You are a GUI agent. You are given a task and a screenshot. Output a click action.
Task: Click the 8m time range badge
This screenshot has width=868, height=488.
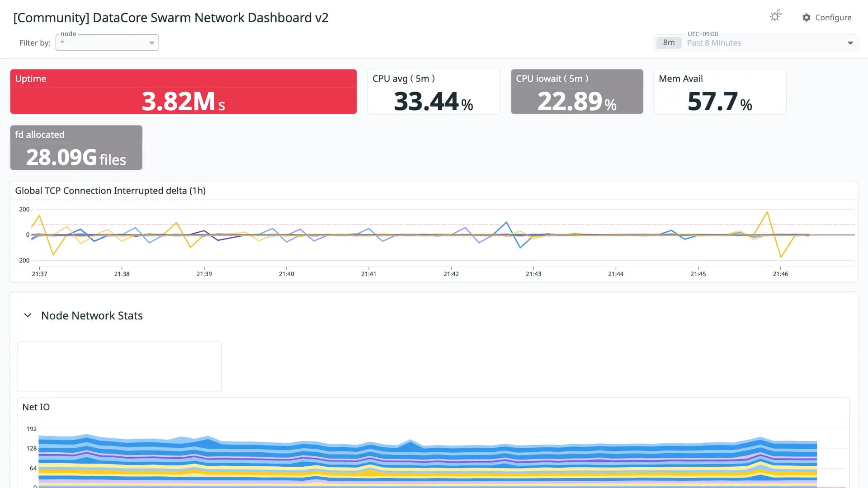pyautogui.click(x=669, y=43)
